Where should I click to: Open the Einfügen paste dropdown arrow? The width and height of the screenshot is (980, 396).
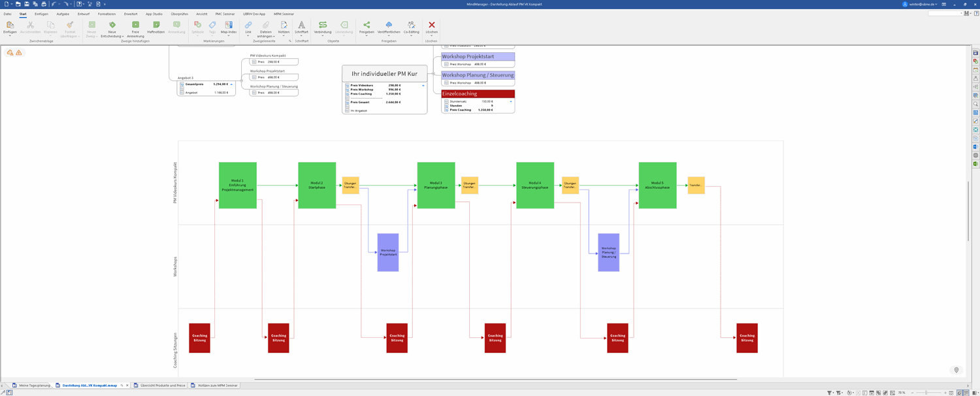click(10, 36)
